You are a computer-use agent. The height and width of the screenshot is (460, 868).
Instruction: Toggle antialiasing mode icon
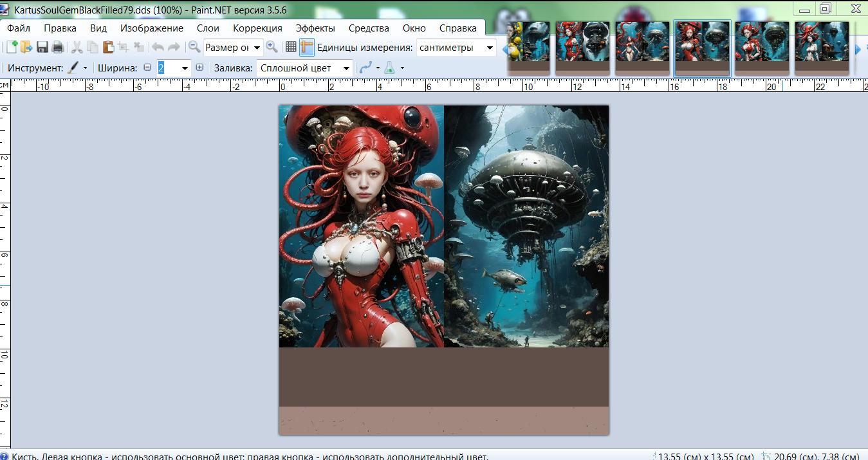(366, 68)
